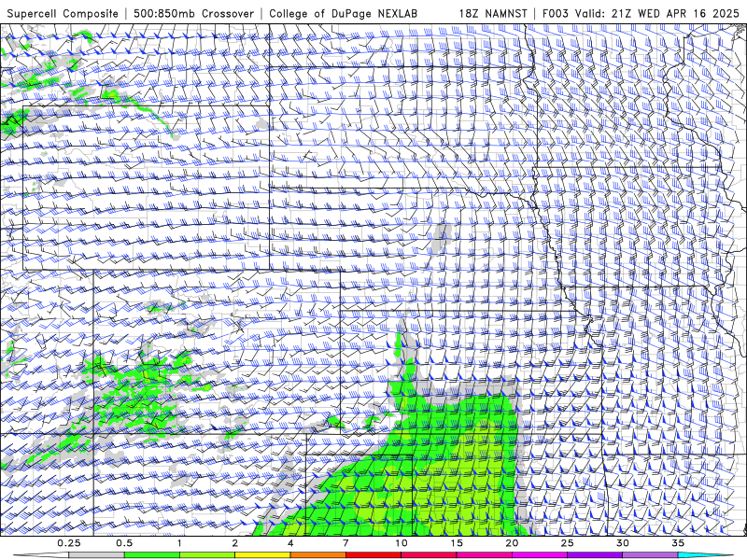
Task: Select the legend value 15
Action: point(457,543)
